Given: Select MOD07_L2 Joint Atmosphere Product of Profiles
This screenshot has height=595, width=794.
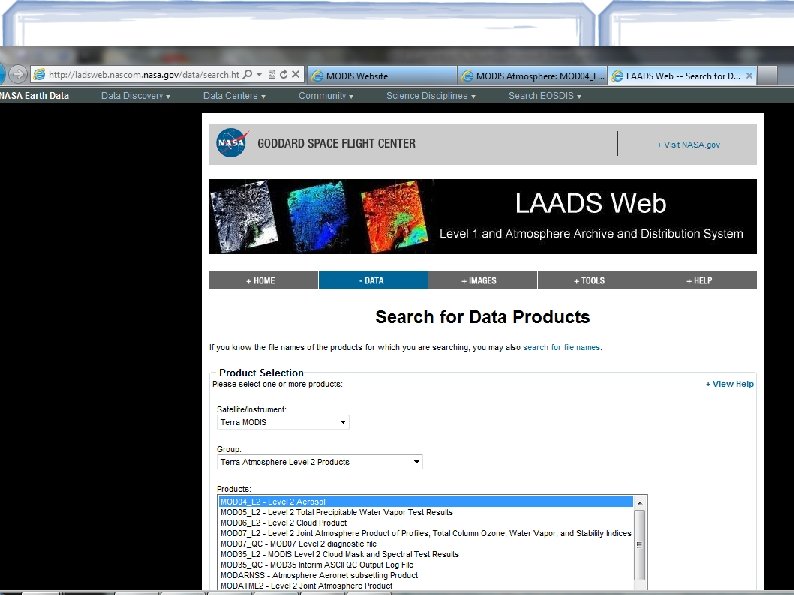Looking at the screenshot, I should pos(426,533).
